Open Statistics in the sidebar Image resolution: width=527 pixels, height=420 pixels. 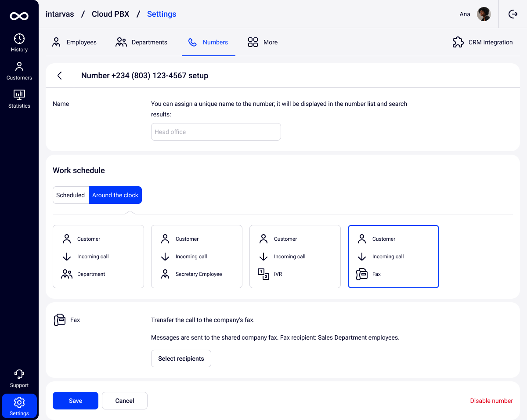(x=19, y=99)
